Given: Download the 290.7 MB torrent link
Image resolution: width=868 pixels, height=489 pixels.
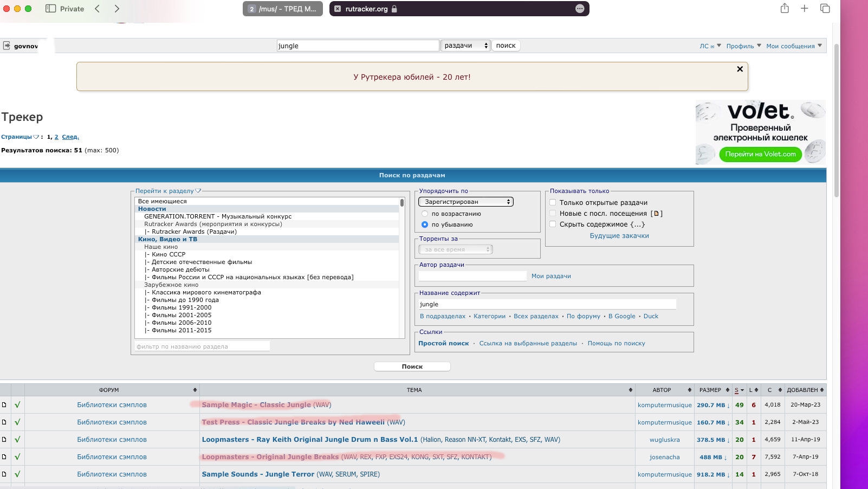Looking at the screenshot, I should point(713,405).
